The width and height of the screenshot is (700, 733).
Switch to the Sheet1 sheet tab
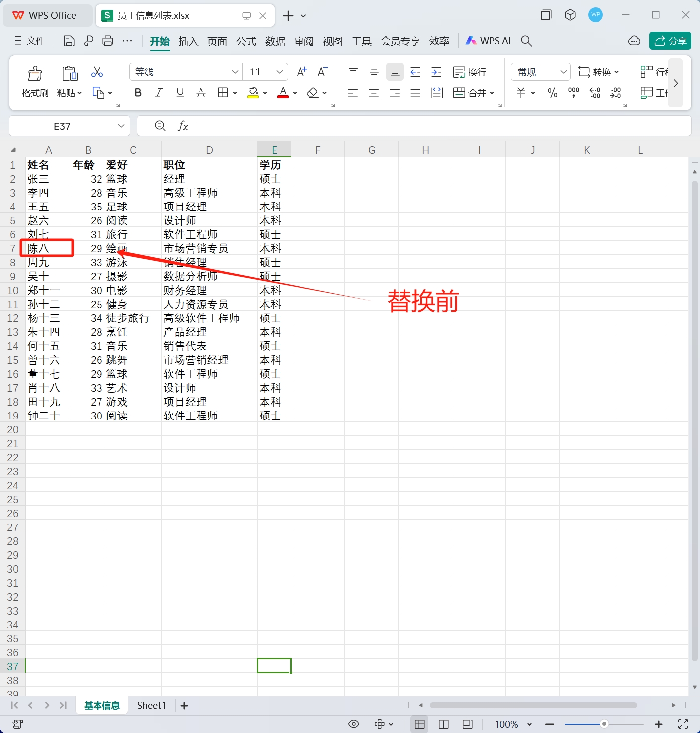151,705
